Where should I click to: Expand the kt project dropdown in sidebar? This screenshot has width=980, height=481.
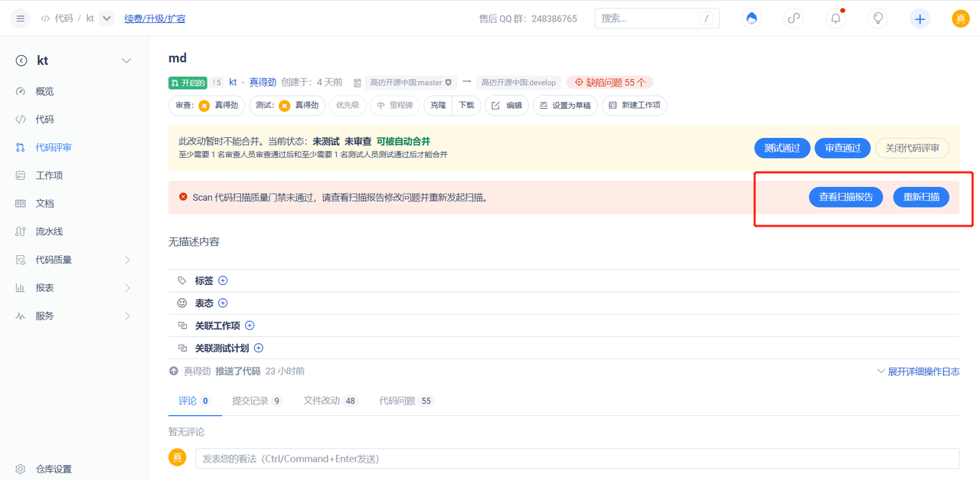click(126, 61)
